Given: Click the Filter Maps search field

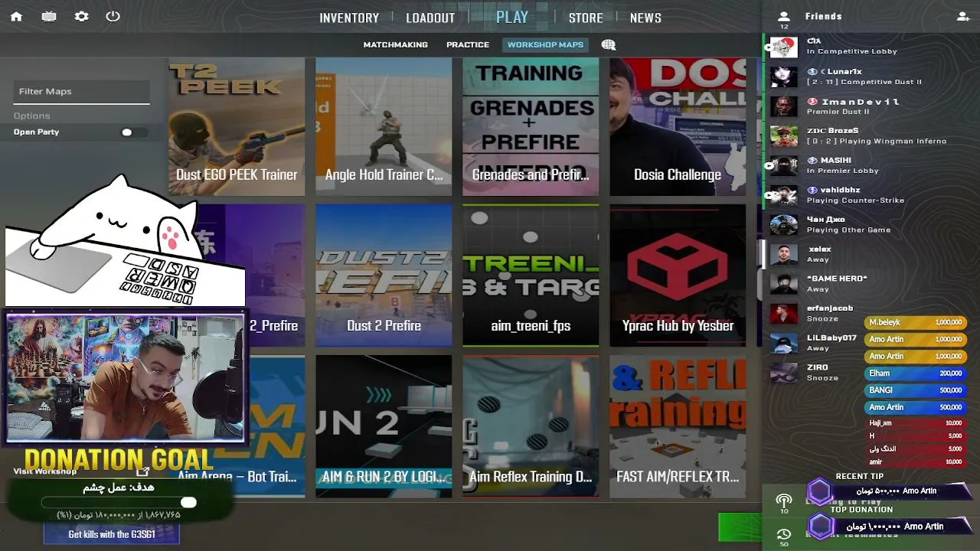Looking at the screenshot, I should coord(81,92).
